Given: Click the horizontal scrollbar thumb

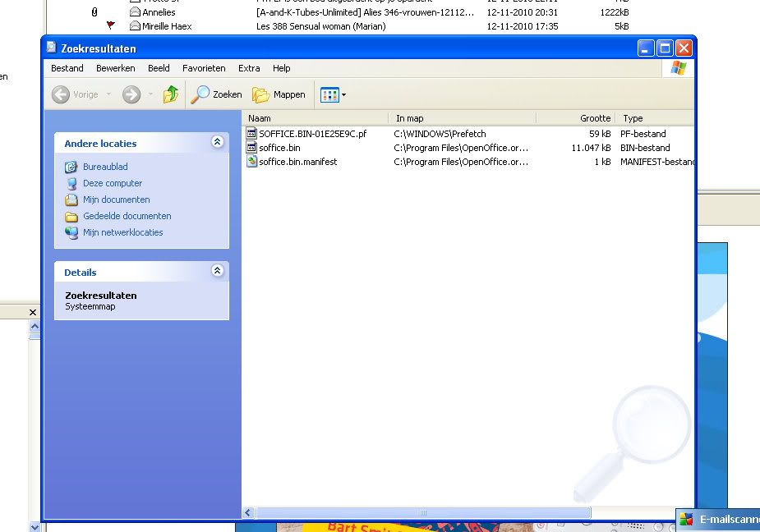Looking at the screenshot, I should 422,512.
